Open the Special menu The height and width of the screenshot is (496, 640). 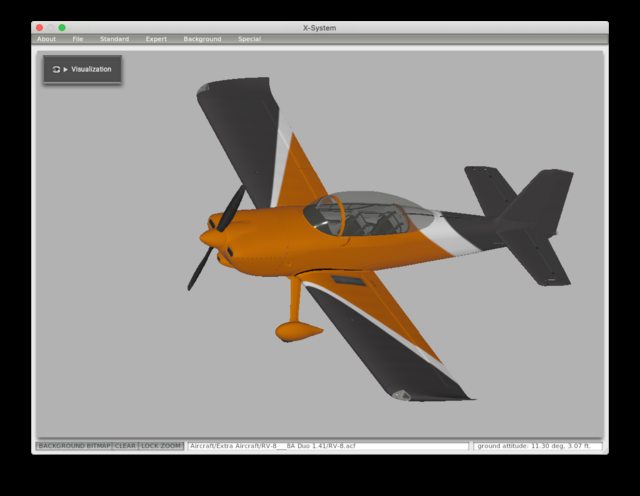tap(249, 39)
